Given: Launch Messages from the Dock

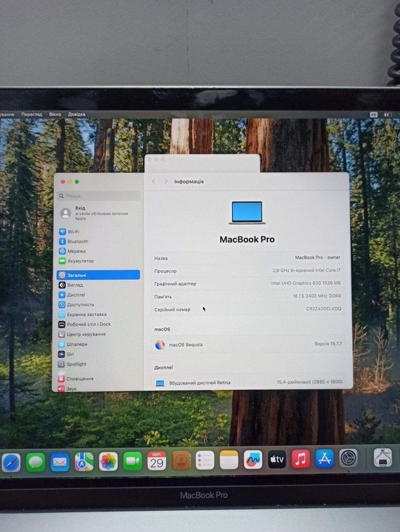Looking at the screenshot, I should click(35, 462).
